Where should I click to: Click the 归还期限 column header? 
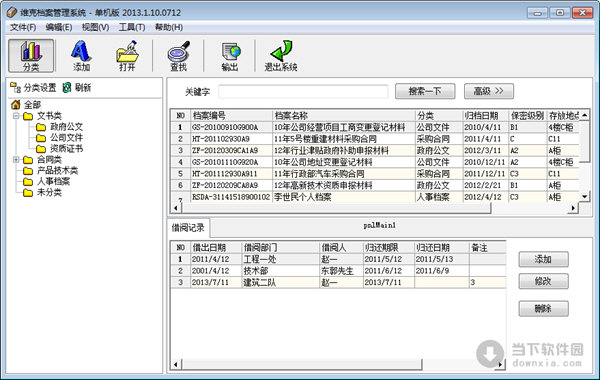388,248
